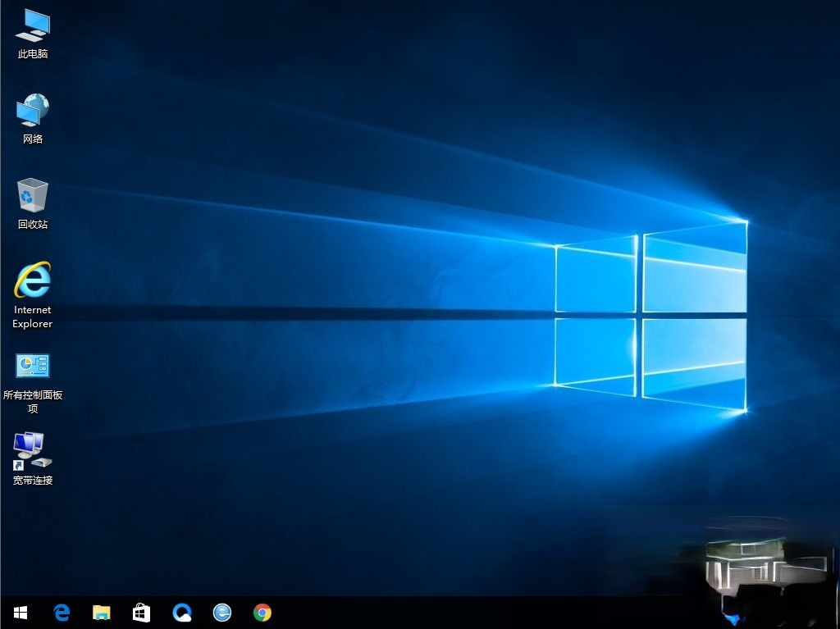The height and width of the screenshot is (629, 840).
Task: Click the 网络 text label
Action: pos(33,139)
